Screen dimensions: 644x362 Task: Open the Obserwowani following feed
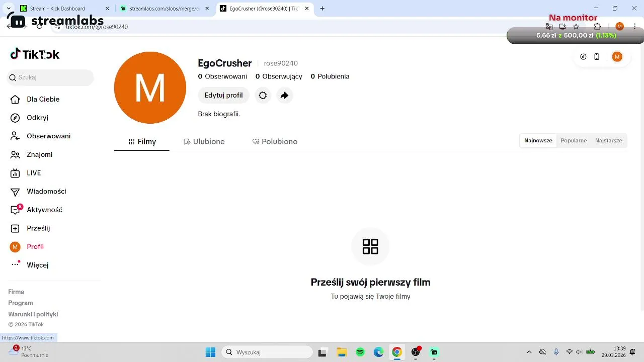(41, 136)
